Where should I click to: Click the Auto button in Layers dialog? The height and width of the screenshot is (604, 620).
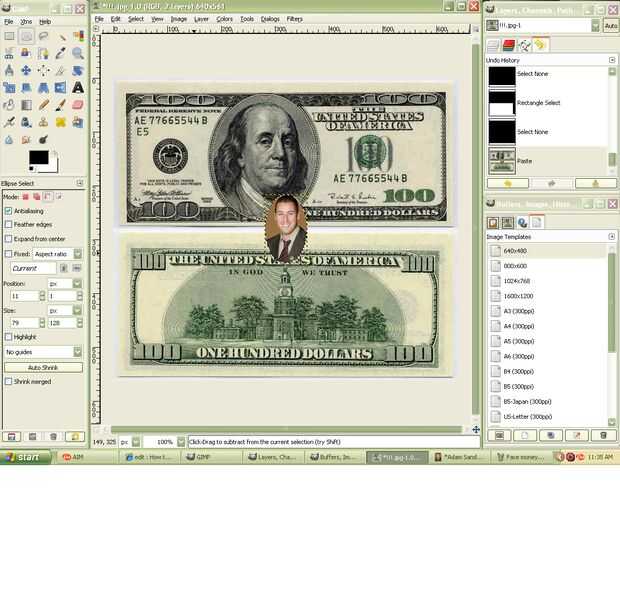[611, 26]
